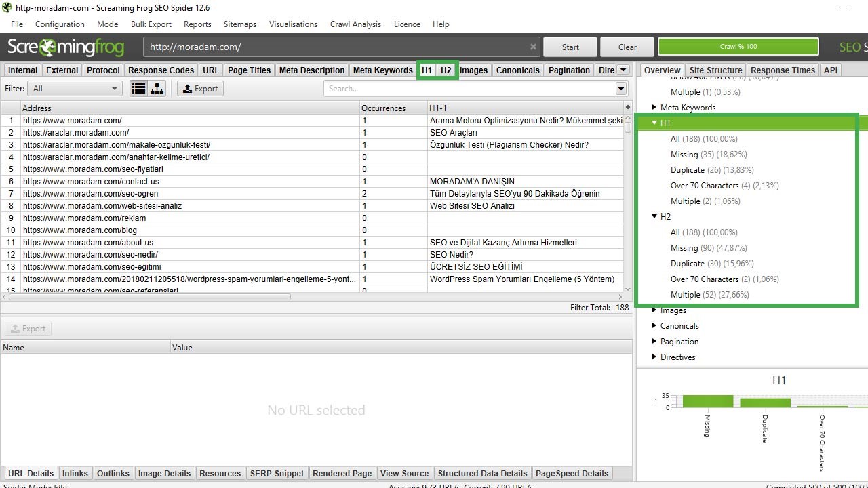Open the PageSpeed Details bottom tab

(572, 473)
